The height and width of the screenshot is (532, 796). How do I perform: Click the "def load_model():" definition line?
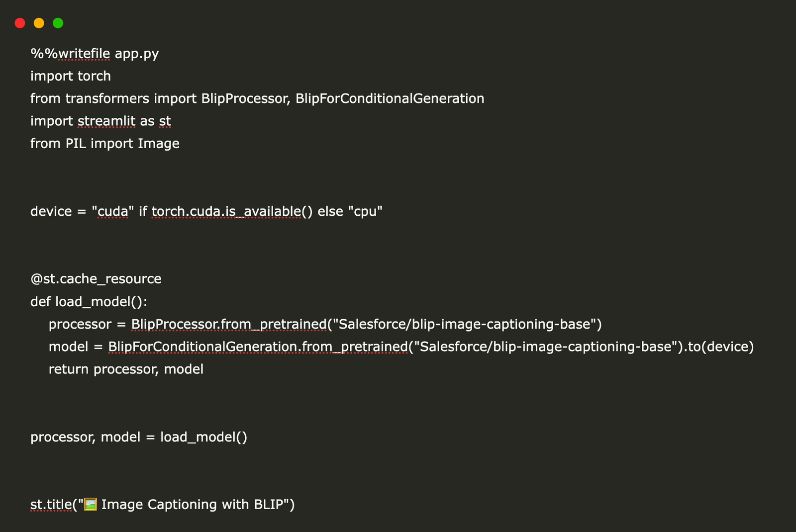point(89,302)
